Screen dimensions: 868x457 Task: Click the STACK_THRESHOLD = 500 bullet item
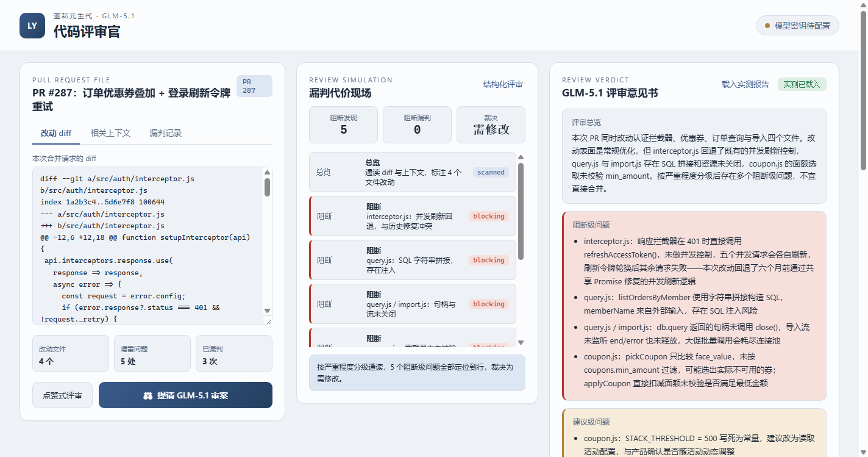pyautogui.click(x=699, y=445)
